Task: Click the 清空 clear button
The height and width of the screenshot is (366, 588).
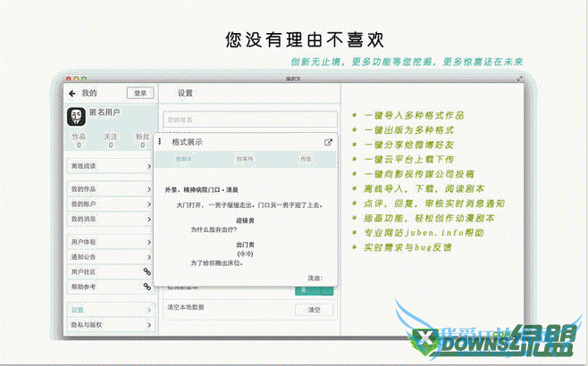Action: 315,310
